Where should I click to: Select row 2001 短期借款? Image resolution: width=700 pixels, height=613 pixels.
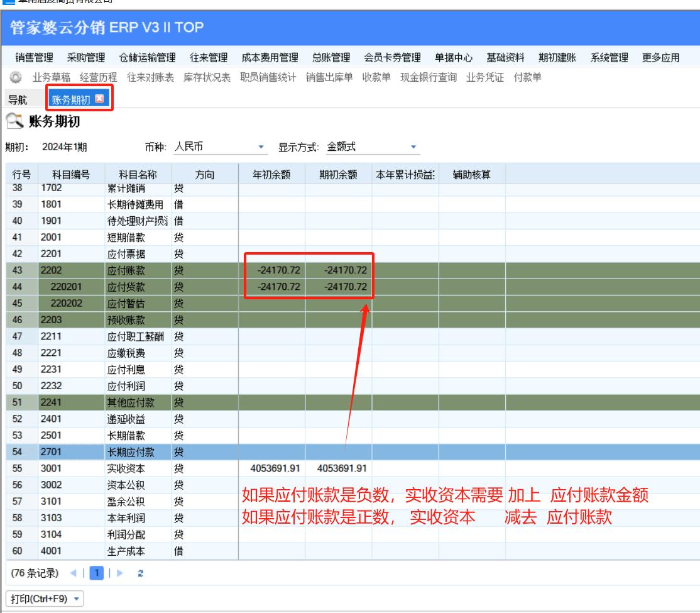tap(353, 237)
